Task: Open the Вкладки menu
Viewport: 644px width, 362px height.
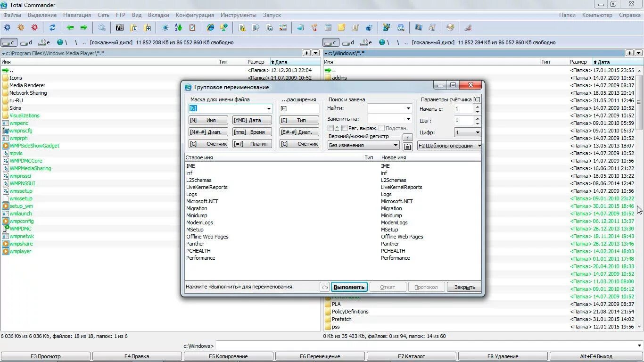Action: pyautogui.click(x=158, y=15)
